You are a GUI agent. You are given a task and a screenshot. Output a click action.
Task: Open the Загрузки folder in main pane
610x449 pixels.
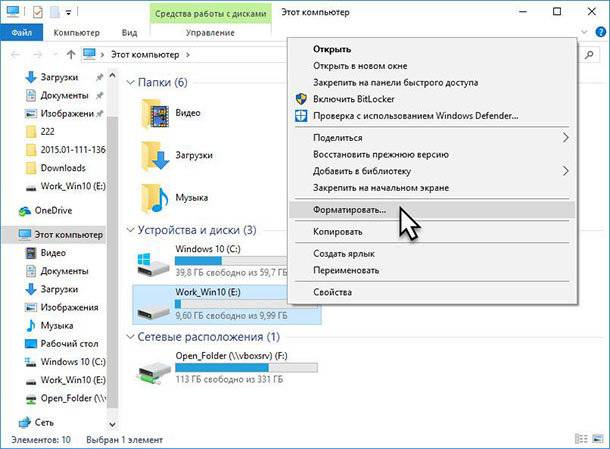(155, 155)
